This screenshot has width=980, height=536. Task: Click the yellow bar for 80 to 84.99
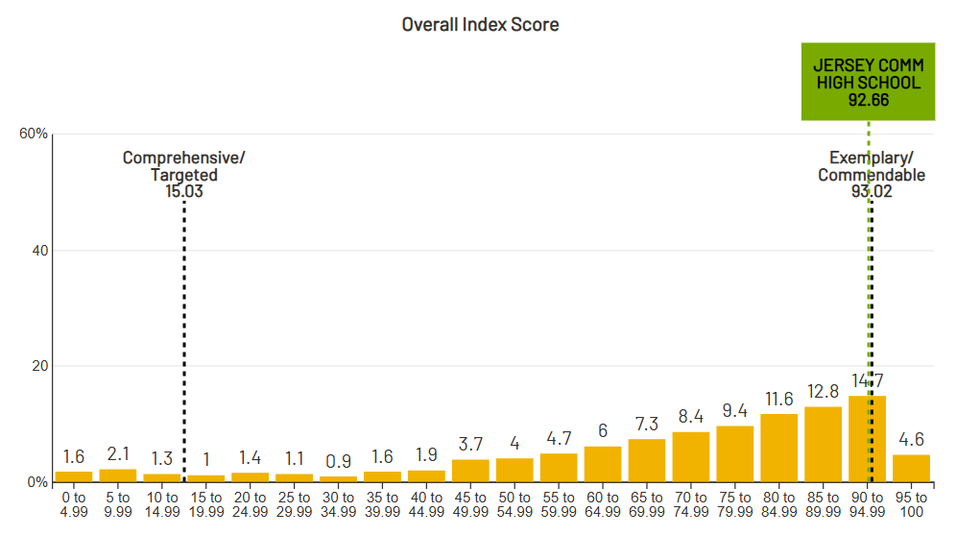click(x=778, y=448)
